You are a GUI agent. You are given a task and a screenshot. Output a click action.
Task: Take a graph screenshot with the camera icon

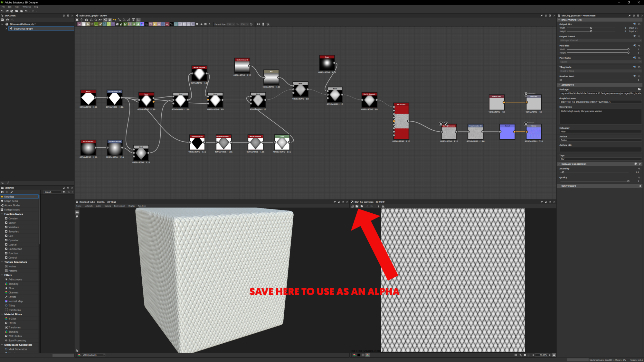tap(86, 20)
